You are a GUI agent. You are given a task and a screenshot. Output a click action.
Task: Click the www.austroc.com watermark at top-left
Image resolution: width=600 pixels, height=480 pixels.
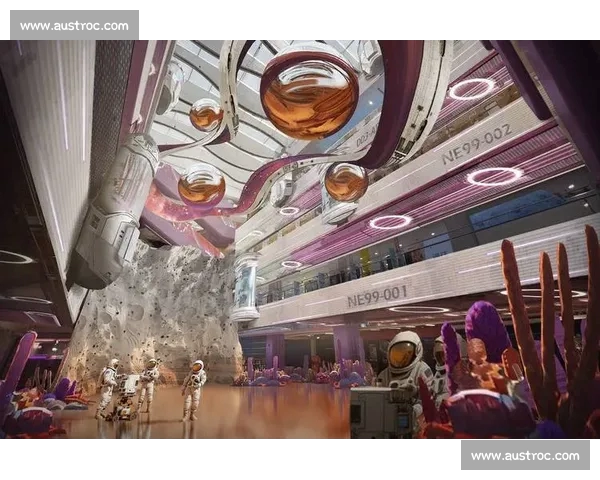tap(74, 25)
